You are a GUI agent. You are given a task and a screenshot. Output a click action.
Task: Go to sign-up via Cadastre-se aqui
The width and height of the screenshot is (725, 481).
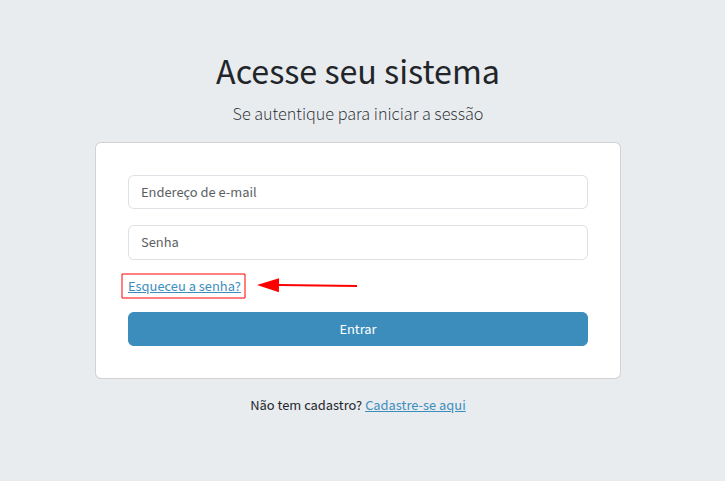415,406
